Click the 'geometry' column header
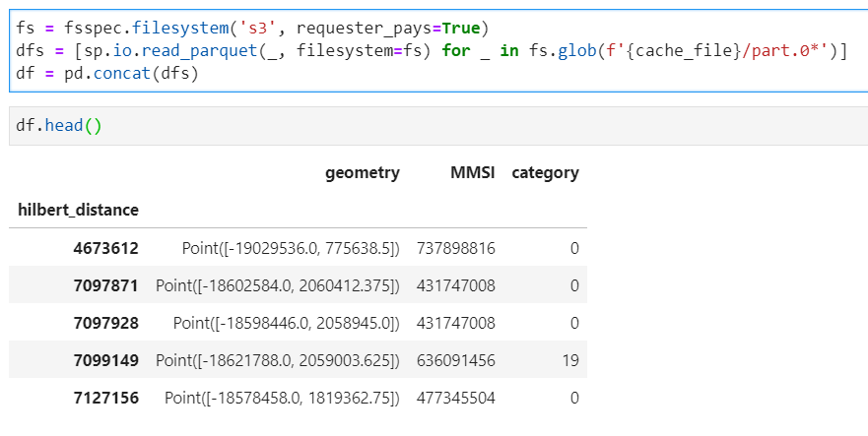Image resolution: width=868 pixels, height=436 pixels. (362, 173)
